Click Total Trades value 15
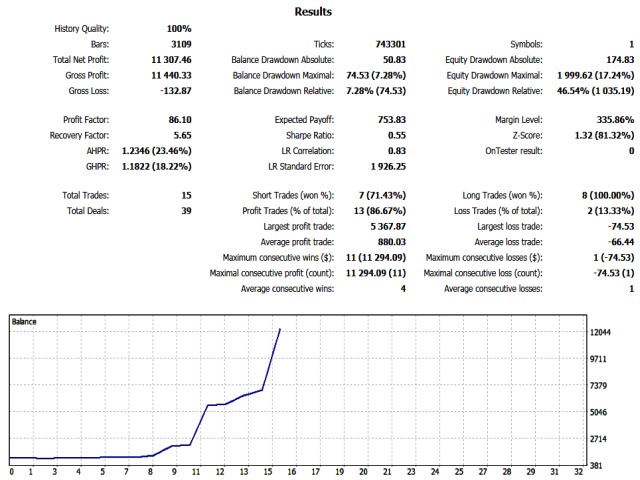 point(187,196)
